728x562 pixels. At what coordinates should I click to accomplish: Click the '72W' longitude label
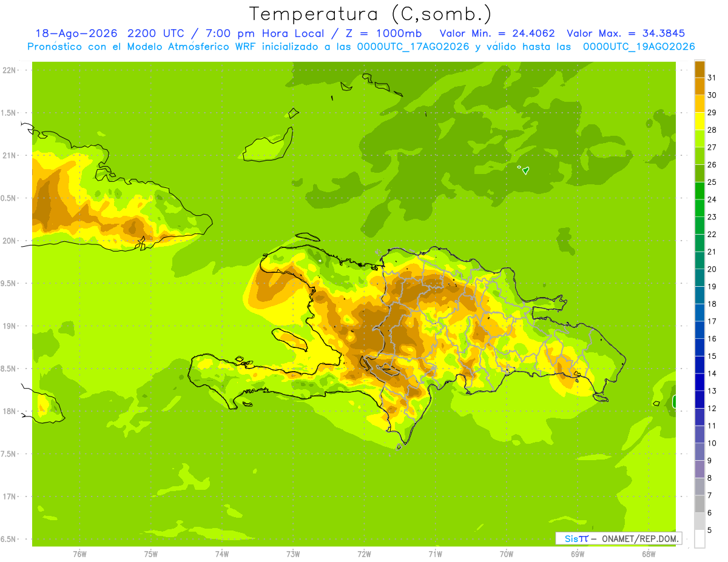364,554
